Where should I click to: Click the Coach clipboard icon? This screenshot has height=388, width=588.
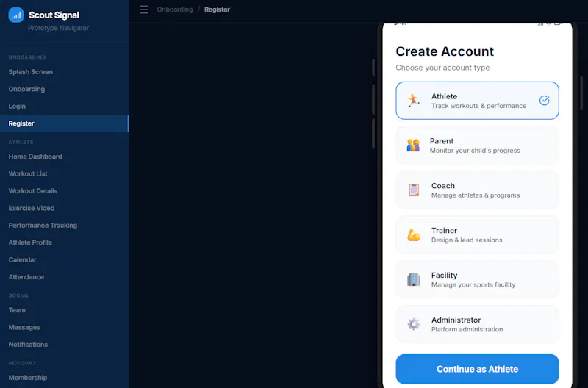(414, 190)
